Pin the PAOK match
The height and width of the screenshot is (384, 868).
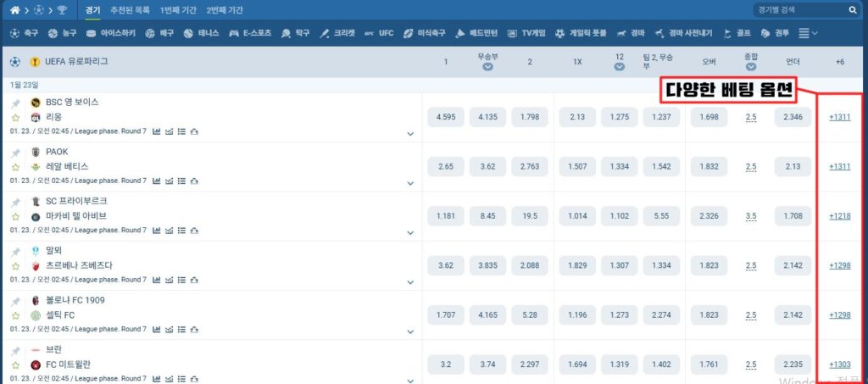click(15, 153)
